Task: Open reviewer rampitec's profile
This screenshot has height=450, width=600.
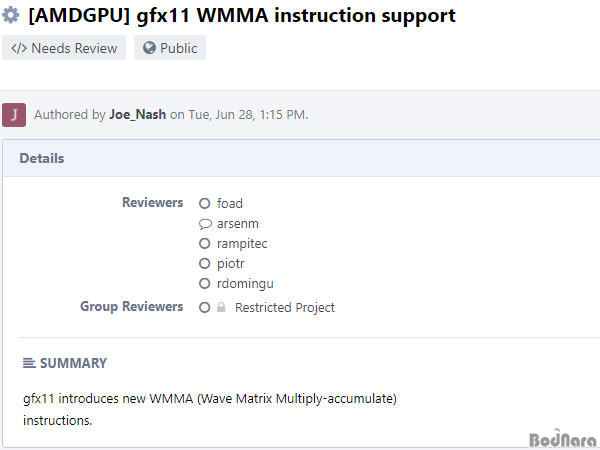Action: click(242, 244)
